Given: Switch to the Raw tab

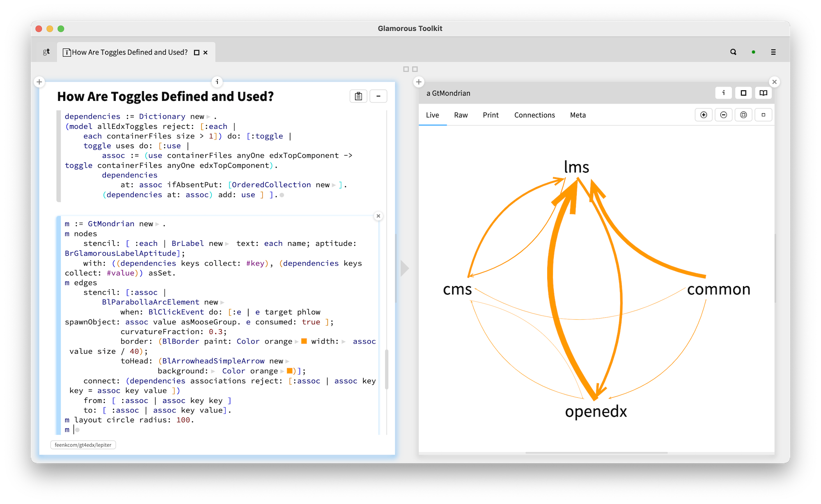Looking at the screenshot, I should coord(461,115).
